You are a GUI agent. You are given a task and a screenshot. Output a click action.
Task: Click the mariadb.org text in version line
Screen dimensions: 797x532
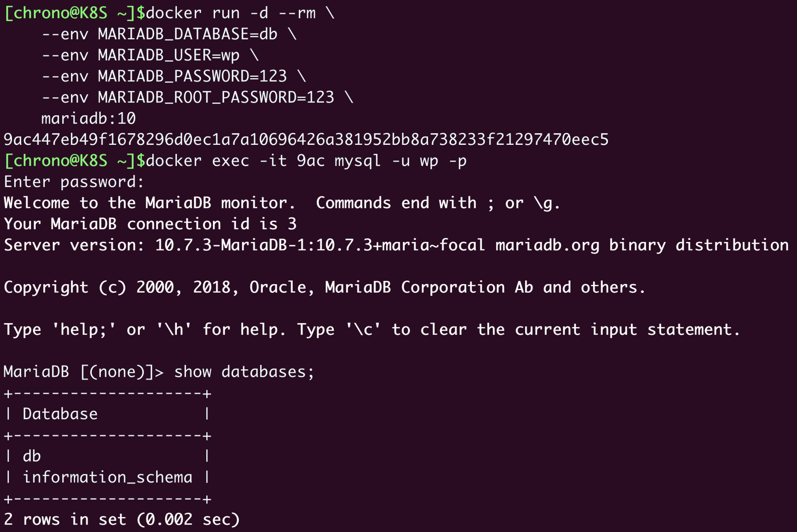point(547,246)
